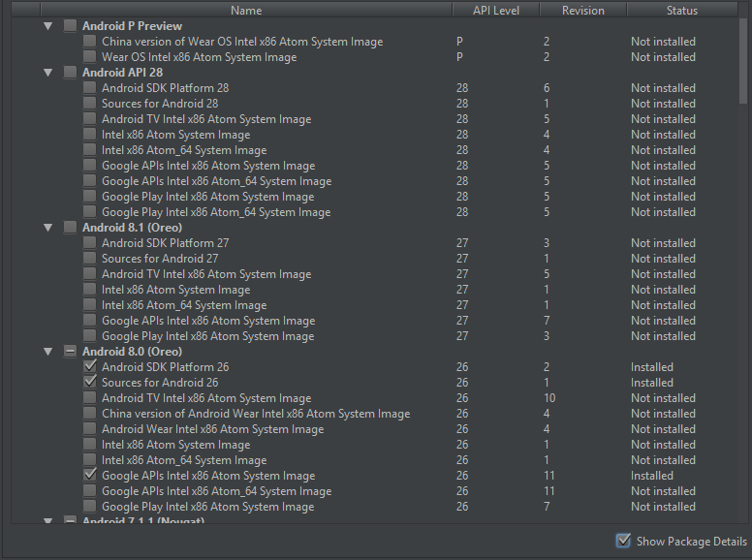This screenshot has height=560, width=752.
Task: Uncheck Sources for Android 26
Action: (90, 383)
